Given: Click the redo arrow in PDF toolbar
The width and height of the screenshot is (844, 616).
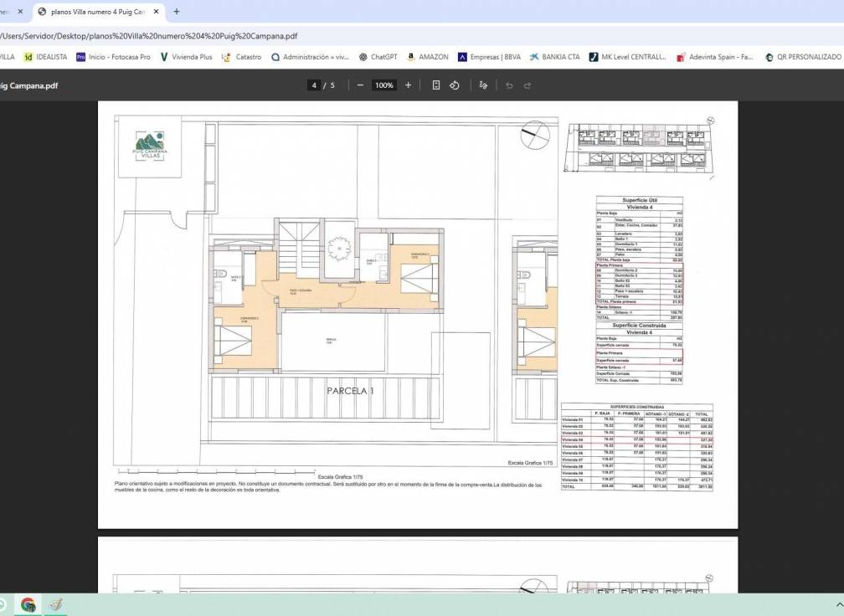Looking at the screenshot, I should pos(527,85).
